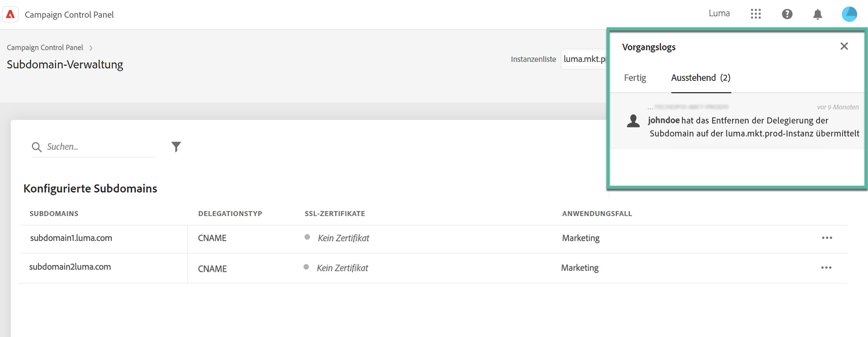Open the Instanzenliste dropdown
The height and width of the screenshot is (337, 868).
pos(584,59)
